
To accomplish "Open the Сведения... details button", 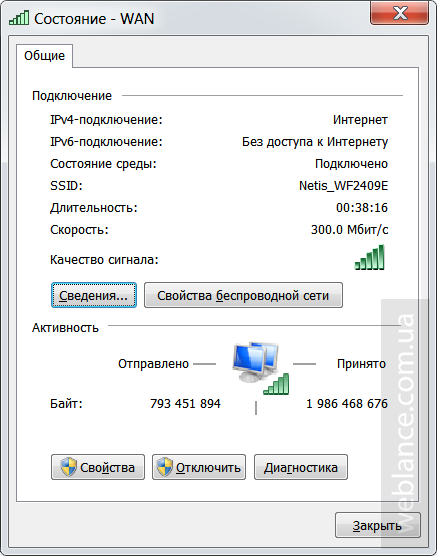I will pyautogui.click(x=94, y=295).
